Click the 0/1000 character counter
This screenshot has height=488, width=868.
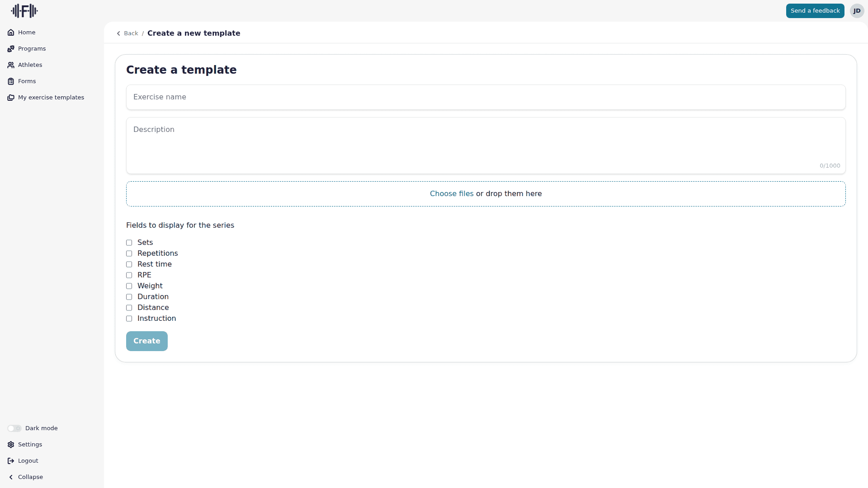830,166
